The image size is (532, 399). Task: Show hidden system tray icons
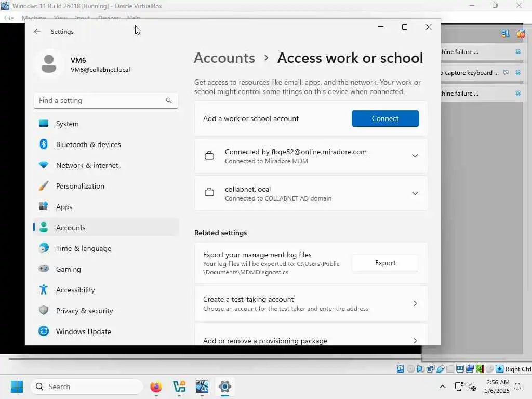[443, 387]
